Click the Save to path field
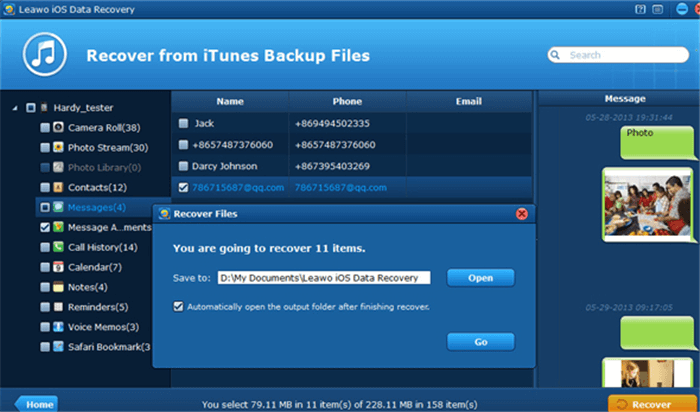The height and width of the screenshot is (412, 700). pyautogui.click(x=323, y=278)
